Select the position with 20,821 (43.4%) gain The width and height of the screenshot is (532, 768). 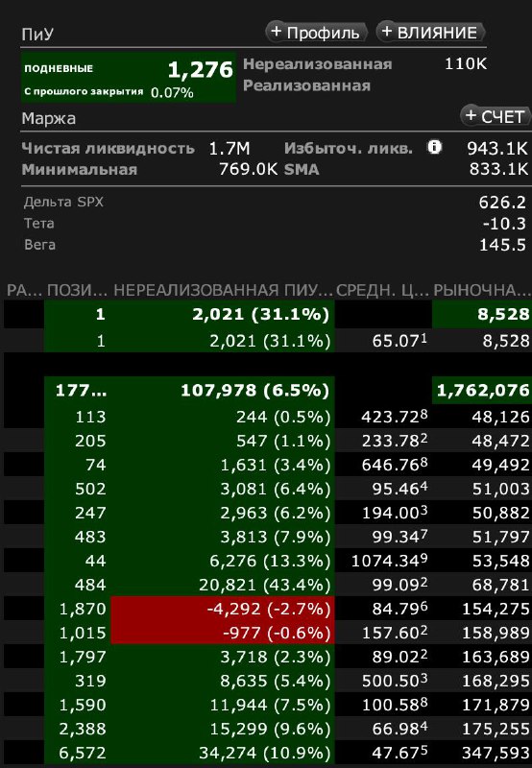point(268,585)
